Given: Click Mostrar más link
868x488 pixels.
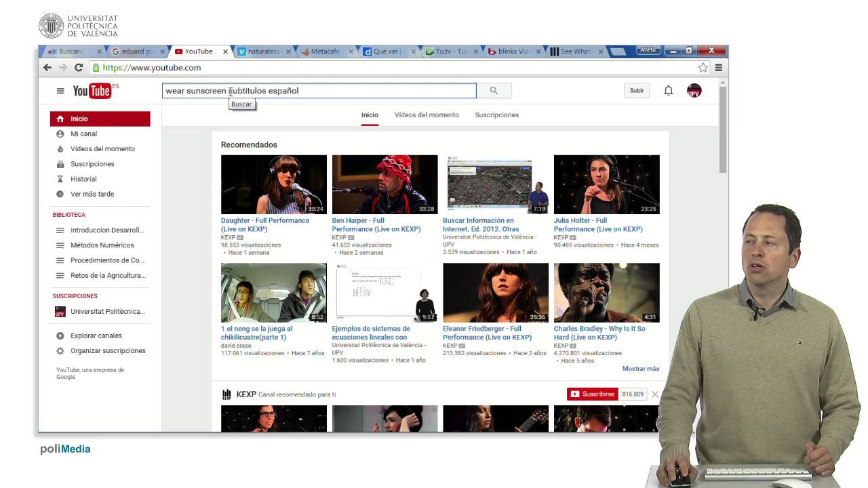Looking at the screenshot, I should [x=641, y=369].
